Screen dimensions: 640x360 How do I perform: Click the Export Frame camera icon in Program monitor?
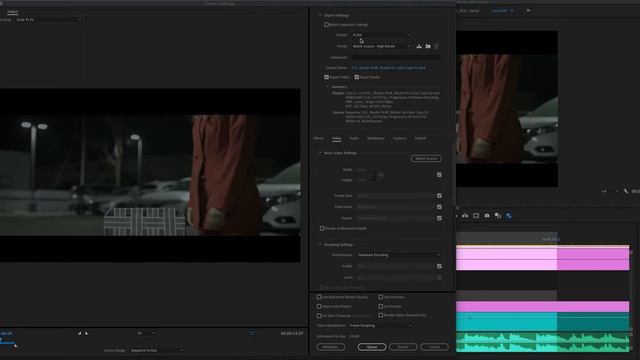pos(487,216)
